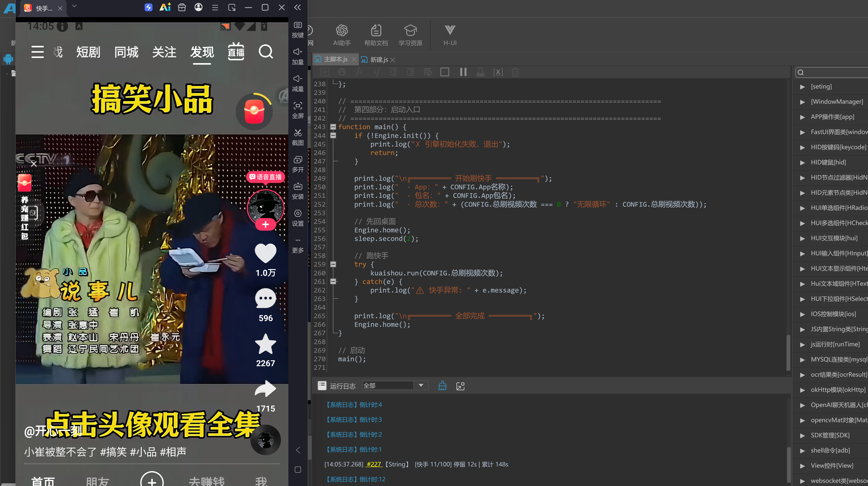
Task: Share the video using the arrow icon
Action: [266, 389]
